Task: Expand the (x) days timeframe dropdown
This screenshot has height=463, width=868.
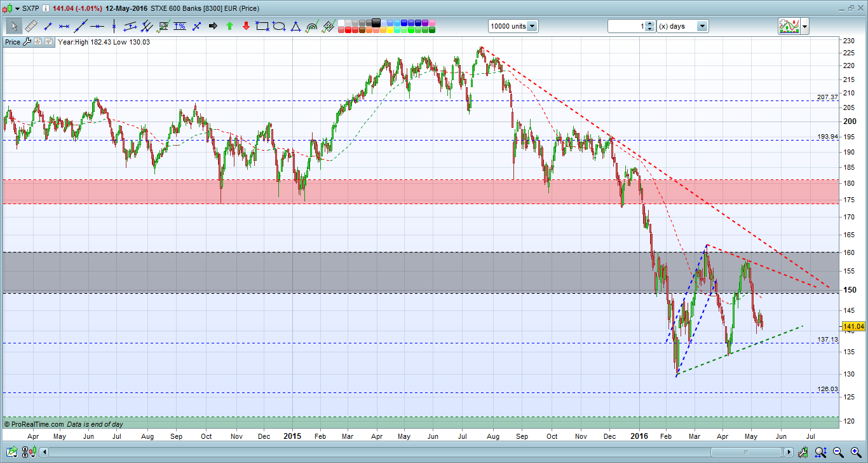Action: point(702,26)
